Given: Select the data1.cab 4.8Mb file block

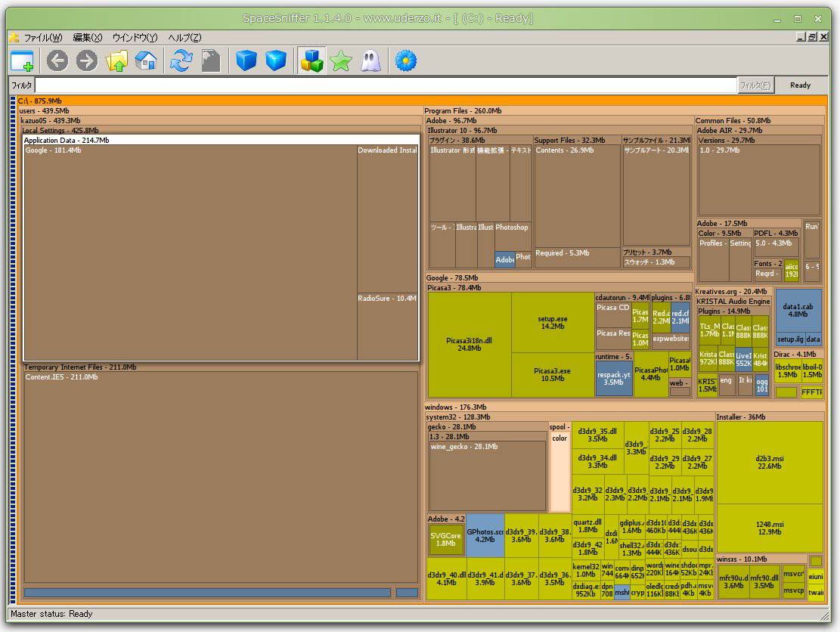Looking at the screenshot, I should pos(798,311).
